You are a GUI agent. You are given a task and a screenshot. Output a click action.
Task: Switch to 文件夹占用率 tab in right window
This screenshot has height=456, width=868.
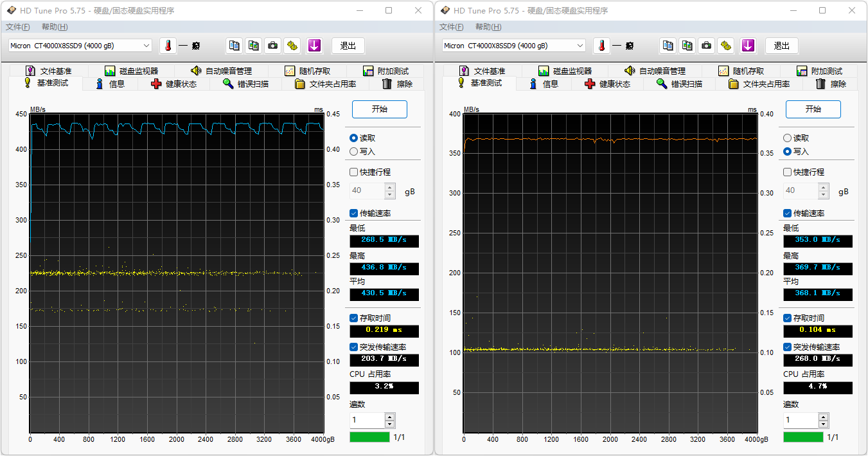(x=759, y=84)
